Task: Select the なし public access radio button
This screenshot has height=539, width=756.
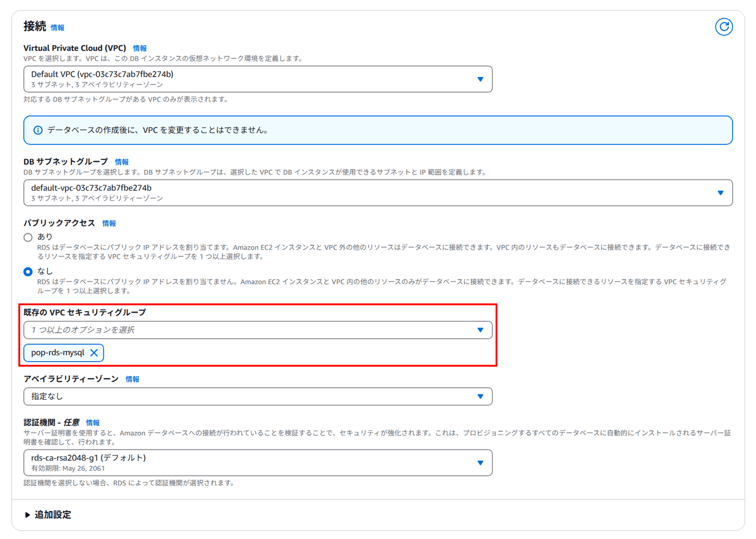Action: click(x=28, y=272)
